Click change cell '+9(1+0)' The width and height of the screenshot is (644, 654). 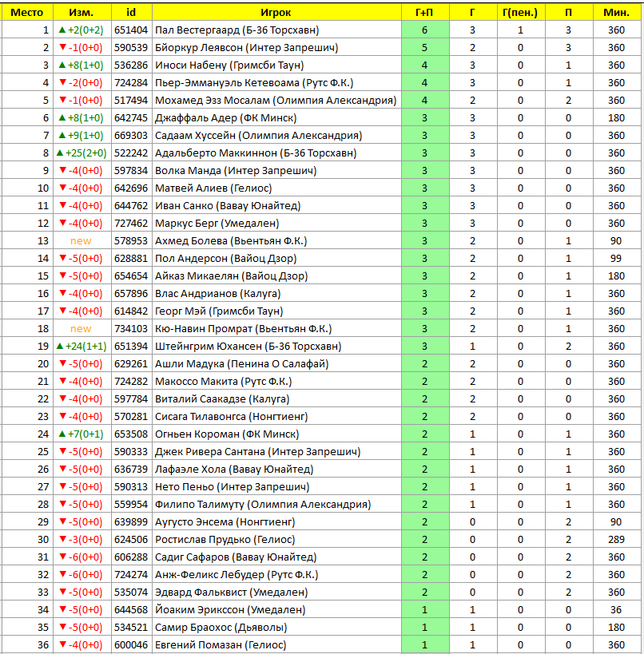click(x=81, y=135)
